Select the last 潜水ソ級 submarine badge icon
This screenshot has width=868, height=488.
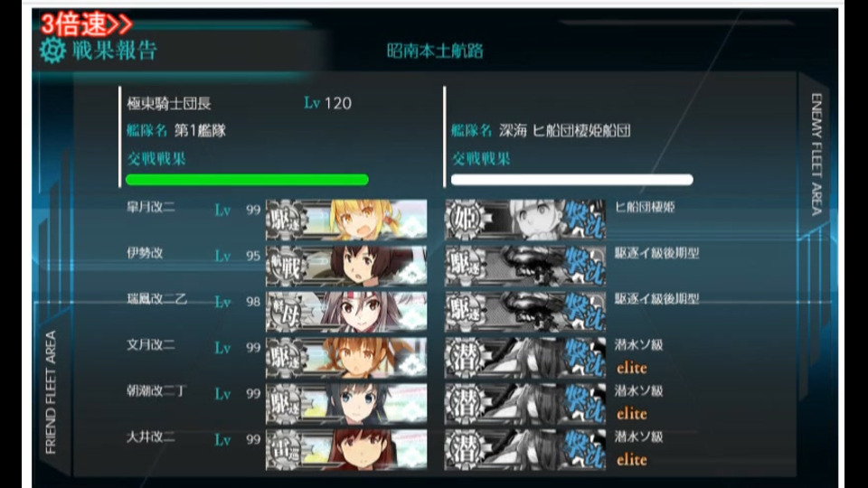pyautogui.click(x=465, y=450)
